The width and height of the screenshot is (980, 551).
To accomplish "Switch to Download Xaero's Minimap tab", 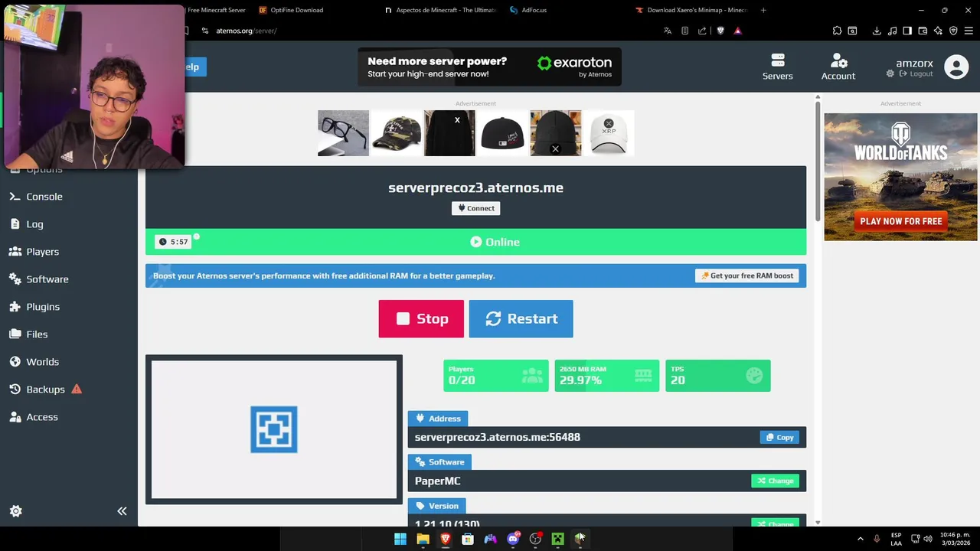I will (x=691, y=10).
